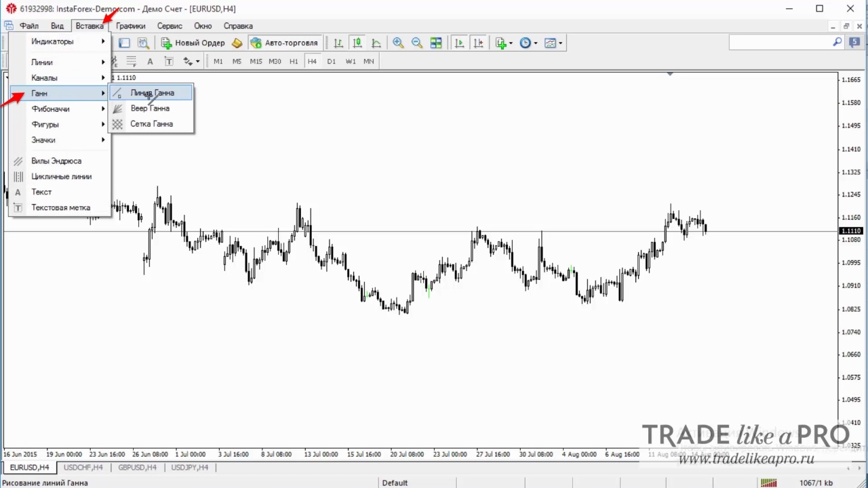Screen dimensions: 868x488
Task: Click the search input field
Action: [780, 42]
